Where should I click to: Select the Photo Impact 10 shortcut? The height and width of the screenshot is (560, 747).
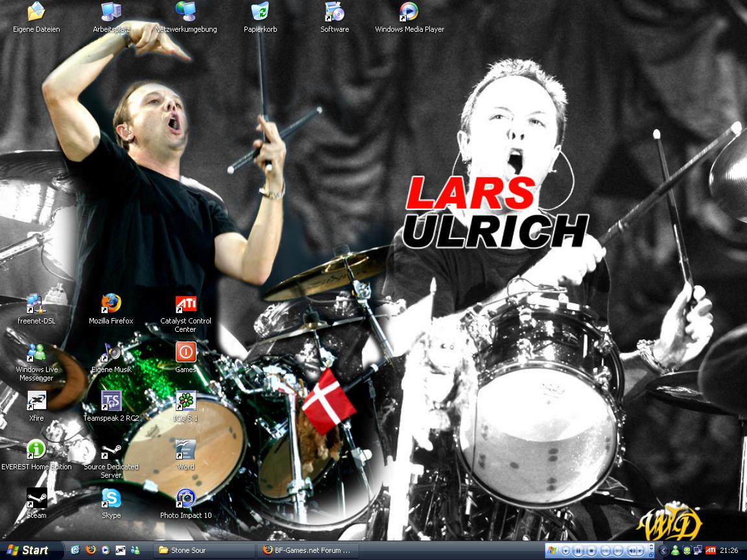186,504
